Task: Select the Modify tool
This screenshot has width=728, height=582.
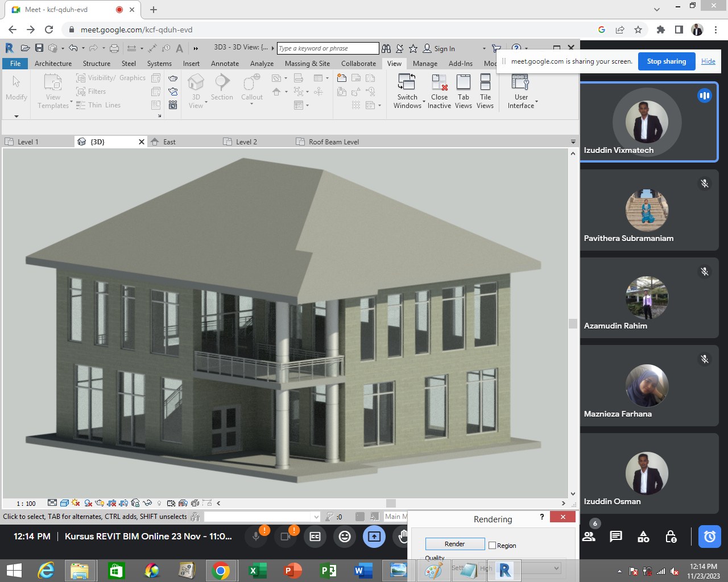Action: tap(16, 89)
